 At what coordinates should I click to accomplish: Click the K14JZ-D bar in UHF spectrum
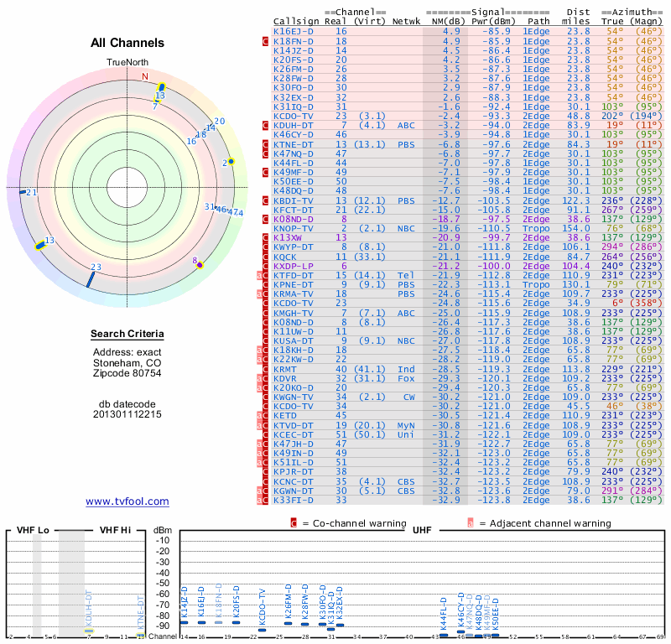pyautogui.click(x=185, y=621)
